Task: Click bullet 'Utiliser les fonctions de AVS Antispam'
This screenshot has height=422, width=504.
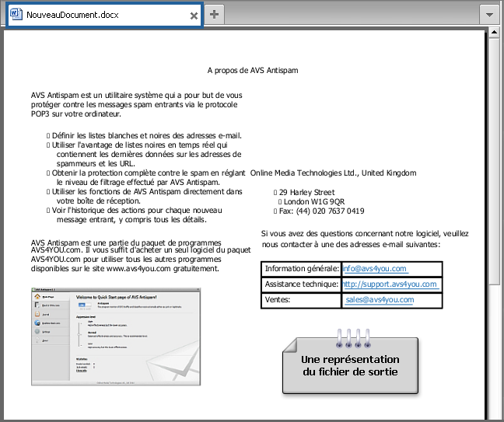Action: (x=145, y=196)
